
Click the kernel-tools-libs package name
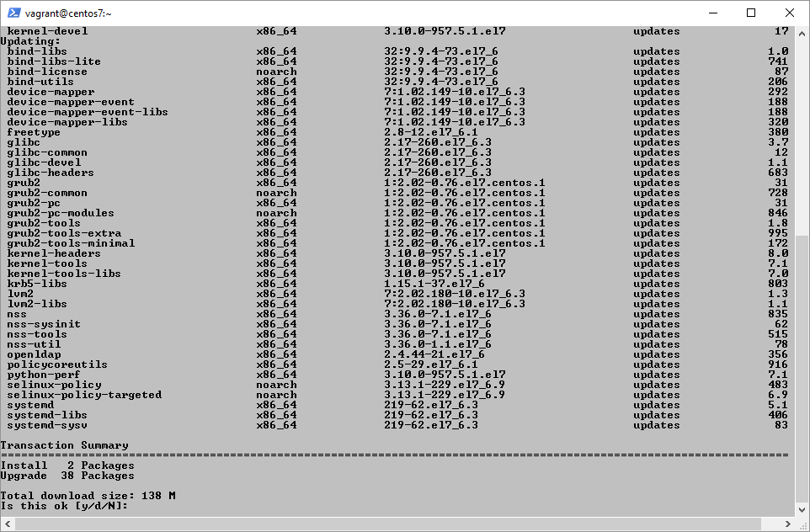(x=64, y=274)
